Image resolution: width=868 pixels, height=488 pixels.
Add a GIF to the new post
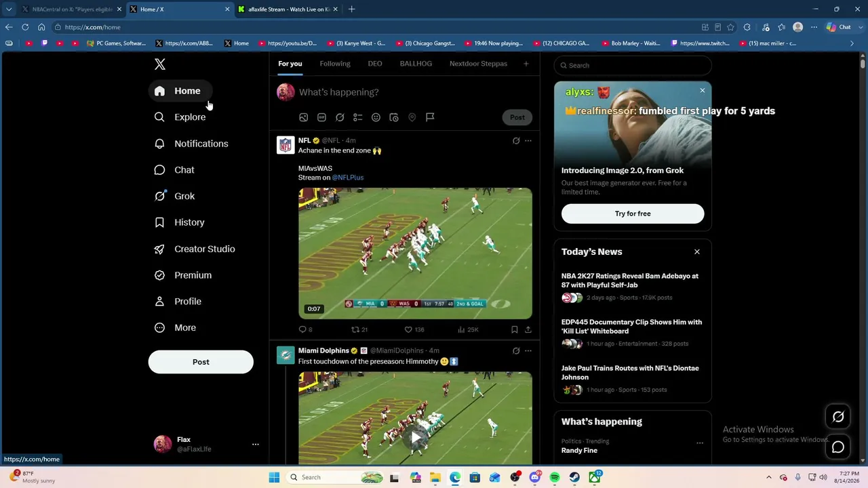321,117
